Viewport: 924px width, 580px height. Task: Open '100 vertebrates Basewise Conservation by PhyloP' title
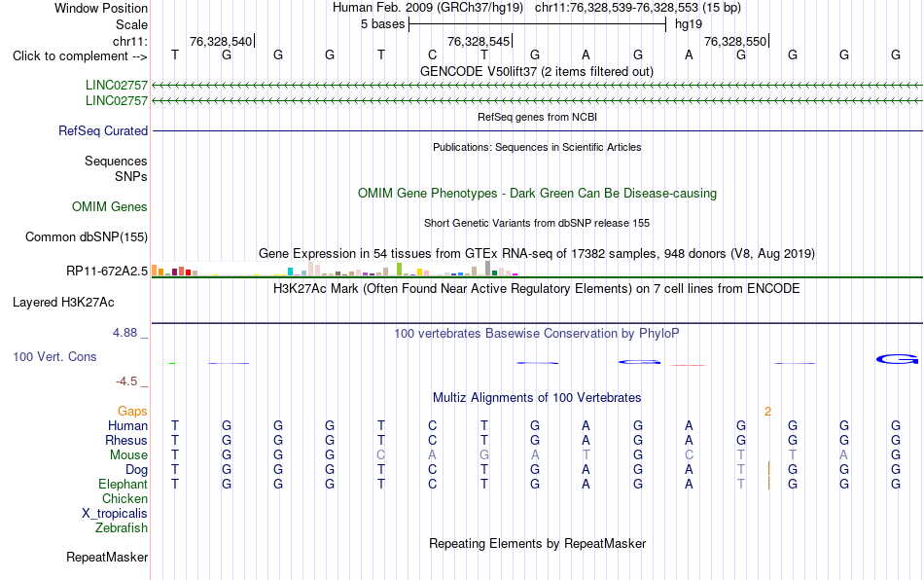[537, 334]
